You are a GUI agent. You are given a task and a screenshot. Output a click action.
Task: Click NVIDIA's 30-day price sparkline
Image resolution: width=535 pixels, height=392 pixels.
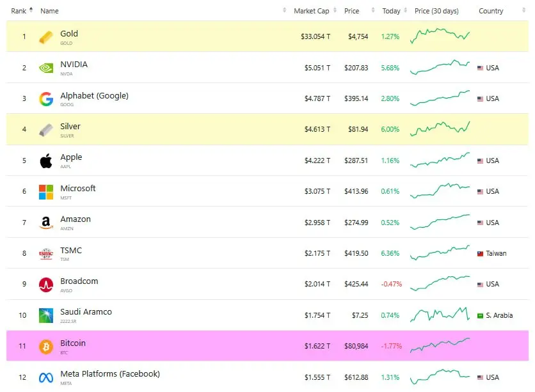point(440,68)
